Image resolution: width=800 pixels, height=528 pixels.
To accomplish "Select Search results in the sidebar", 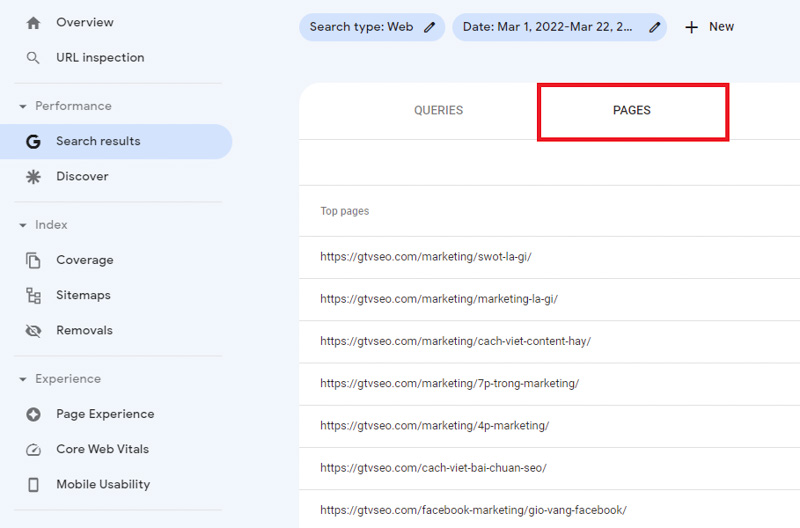I will [116, 141].
